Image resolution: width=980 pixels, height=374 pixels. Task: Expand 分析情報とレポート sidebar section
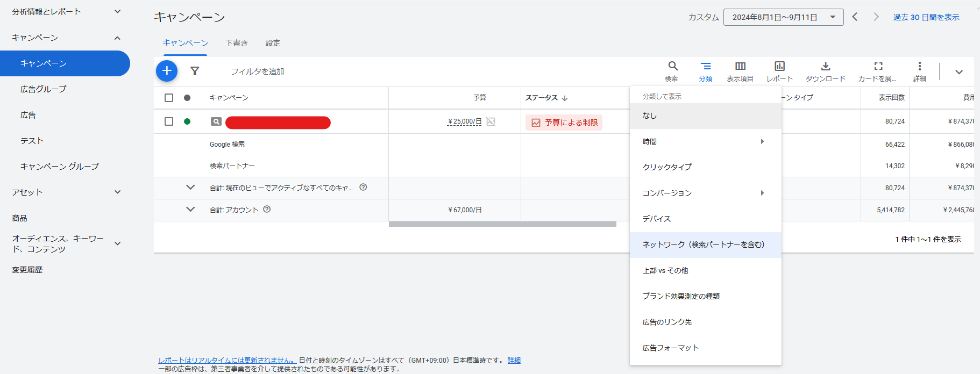(118, 11)
